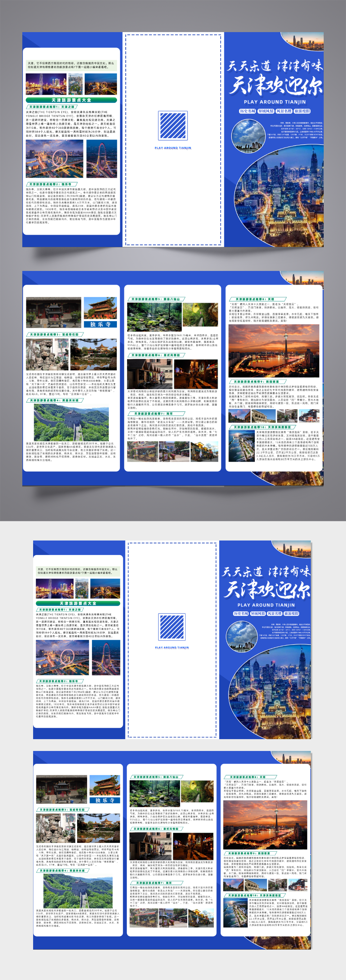This screenshot has width=346, height=980.
Task: Click heading '景点推荐3: 宝成奇石园' in upper mockup
Action: coord(54,334)
